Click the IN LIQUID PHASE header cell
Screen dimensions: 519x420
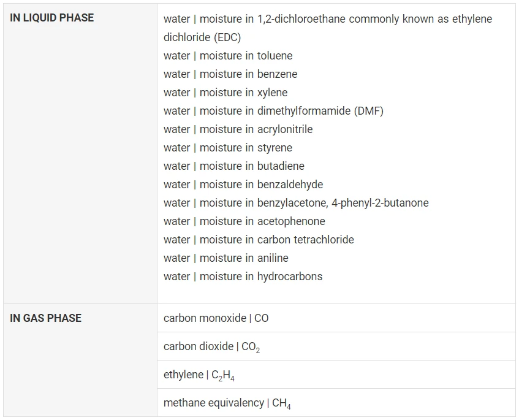tap(80, 154)
